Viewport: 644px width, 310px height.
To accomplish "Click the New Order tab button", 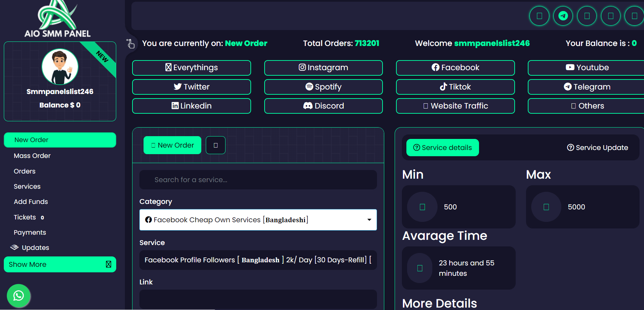I will (172, 145).
